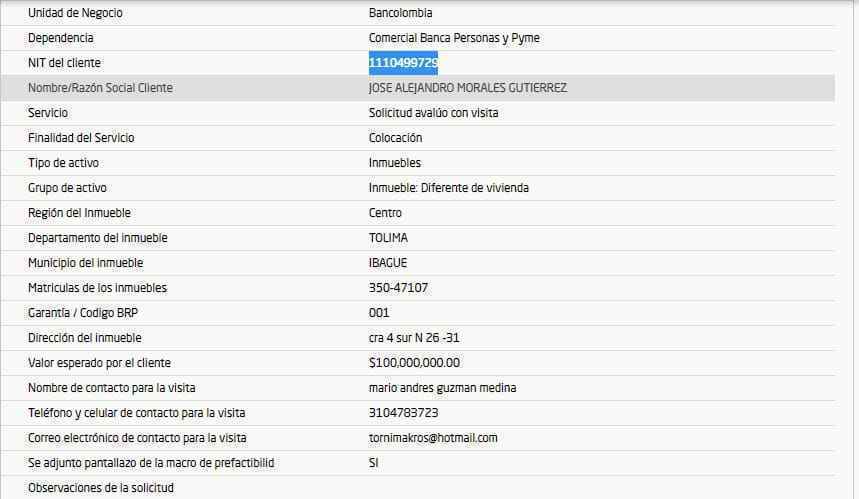Click the highlighted NIT number 1110499729
The width and height of the screenshot is (859, 499).
coord(403,63)
